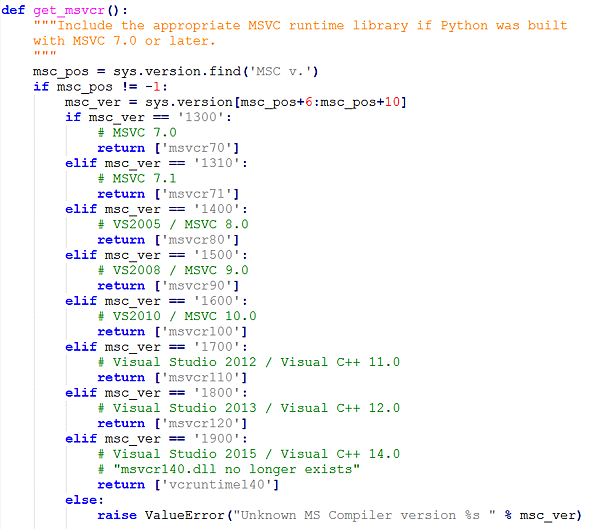Click the number 10 in msc_pos+10
Viewport: 600px width, 529px height.
click(x=392, y=102)
